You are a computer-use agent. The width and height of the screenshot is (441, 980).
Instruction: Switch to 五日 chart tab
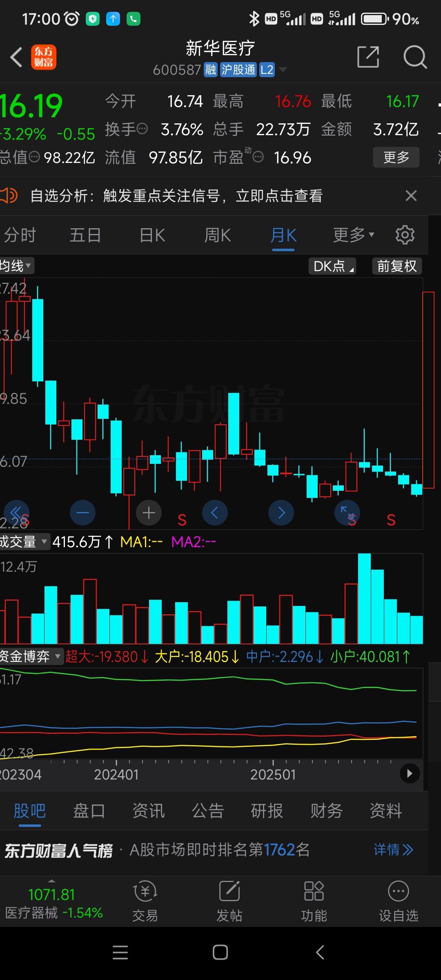[x=85, y=235]
